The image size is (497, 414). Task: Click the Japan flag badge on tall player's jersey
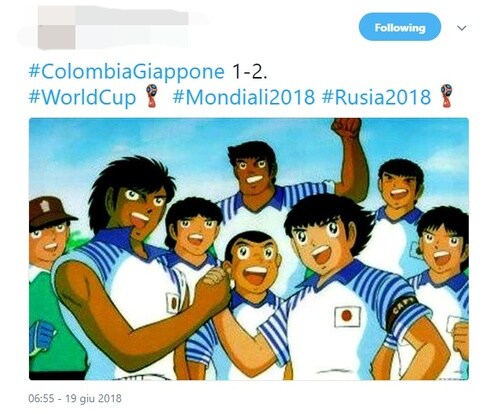point(172,303)
